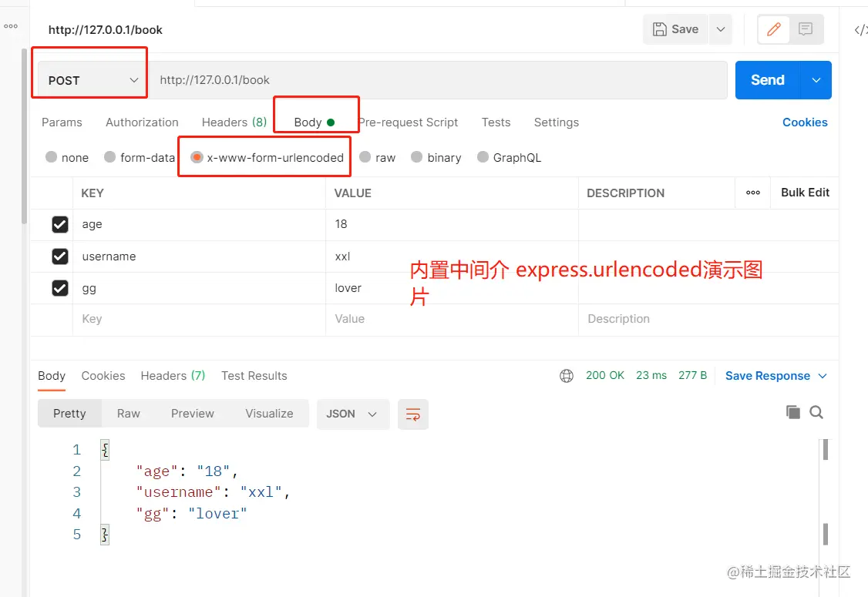
Task: Click the empty Description field
Action: click(708, 319)
